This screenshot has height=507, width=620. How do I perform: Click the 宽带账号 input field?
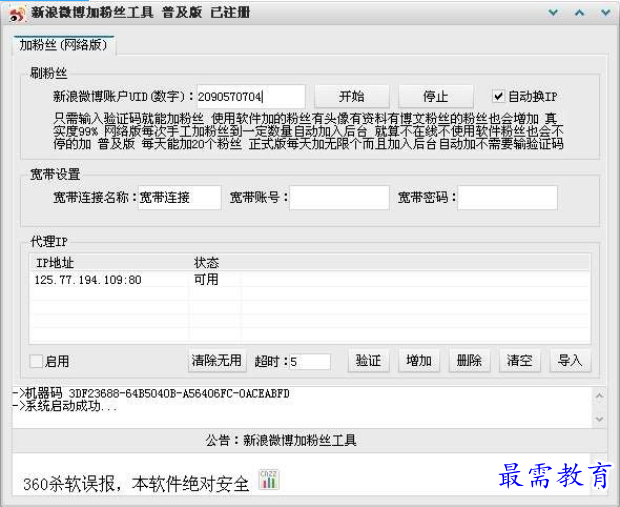(x=339, y=197)
